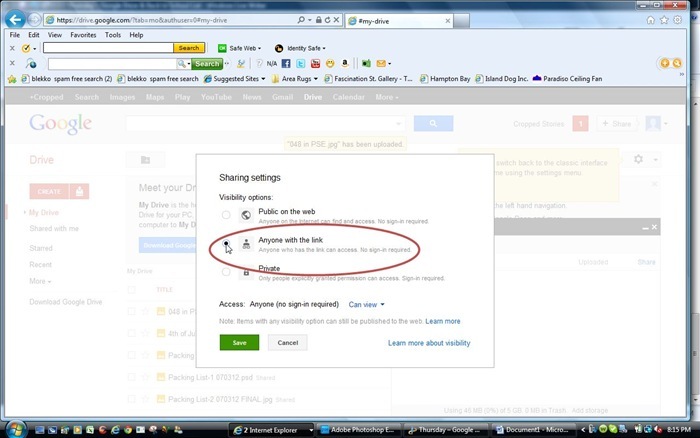Open the Favorites menu
The width and height of the screenshot is (700, 438).
(x=83, y=35)
